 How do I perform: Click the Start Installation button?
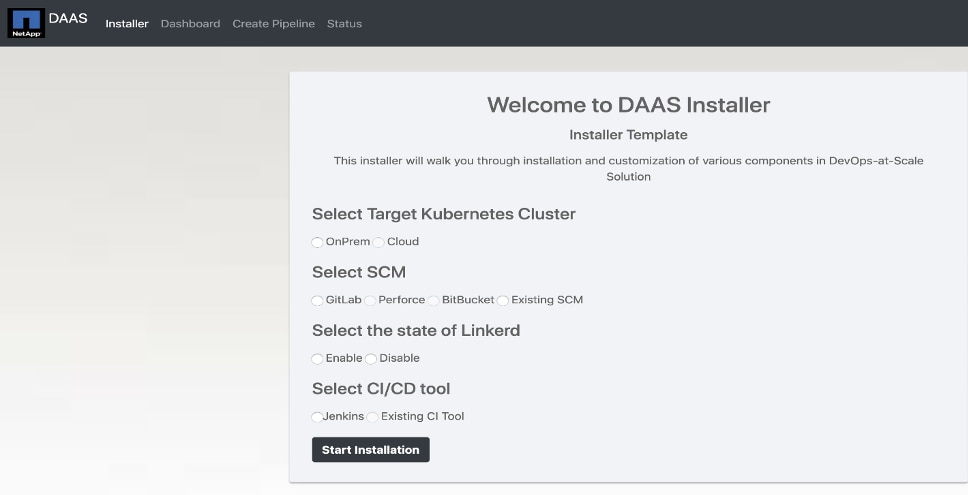coord(370,450)
